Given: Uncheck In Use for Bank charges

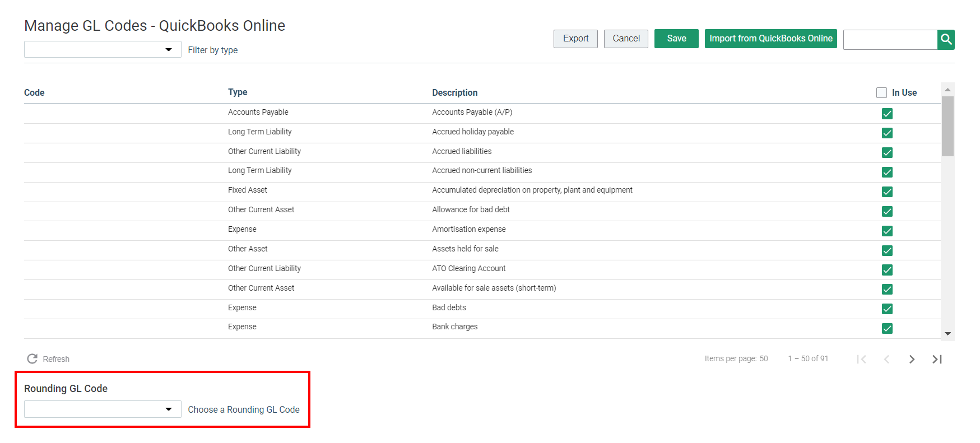Looking at the screenshot, I should (887, 328).
